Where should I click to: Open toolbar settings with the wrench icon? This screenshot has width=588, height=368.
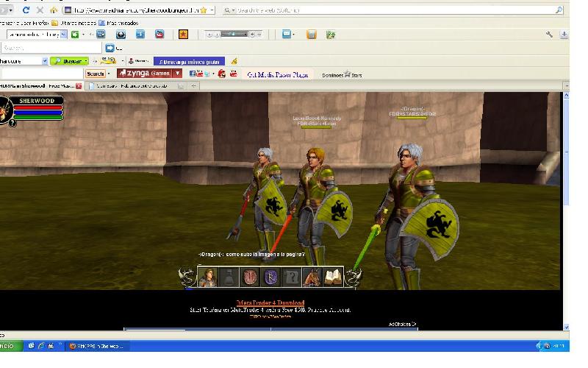[x=549, y=35]
